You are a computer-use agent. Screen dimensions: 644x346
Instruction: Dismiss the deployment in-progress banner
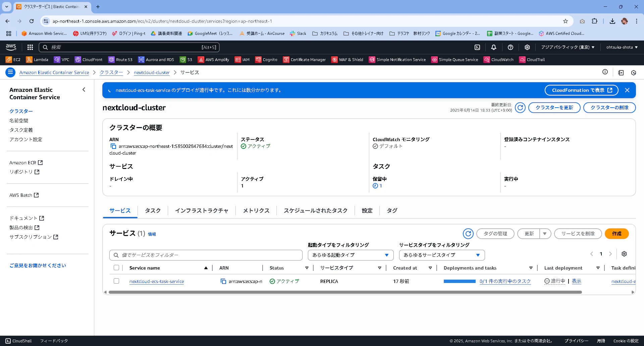(627, 90)
